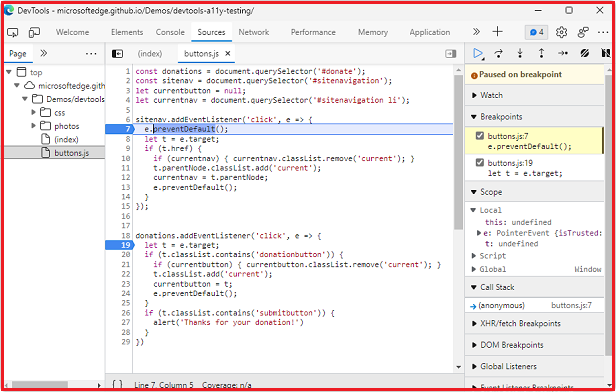The height and width of the screenshot is (392, 616).
Task: Click the Step icon in debugger toolbar
Action: (563, 53)
